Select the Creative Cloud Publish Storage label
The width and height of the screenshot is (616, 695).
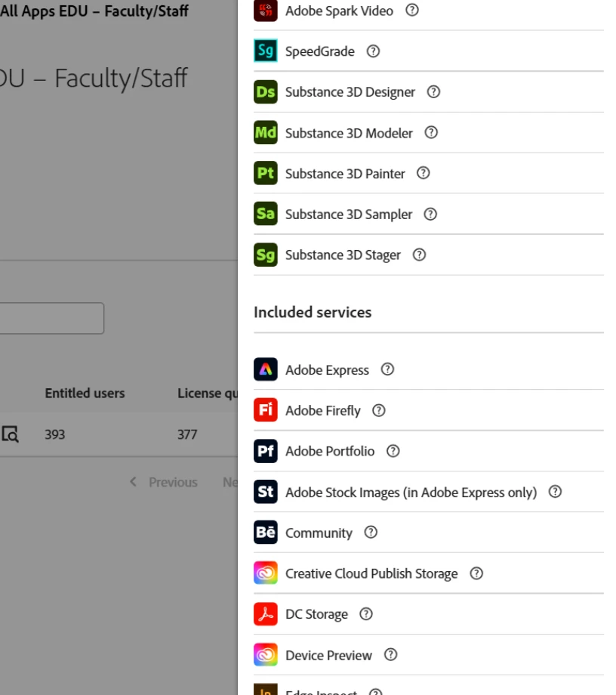click(x=371, y=573)
